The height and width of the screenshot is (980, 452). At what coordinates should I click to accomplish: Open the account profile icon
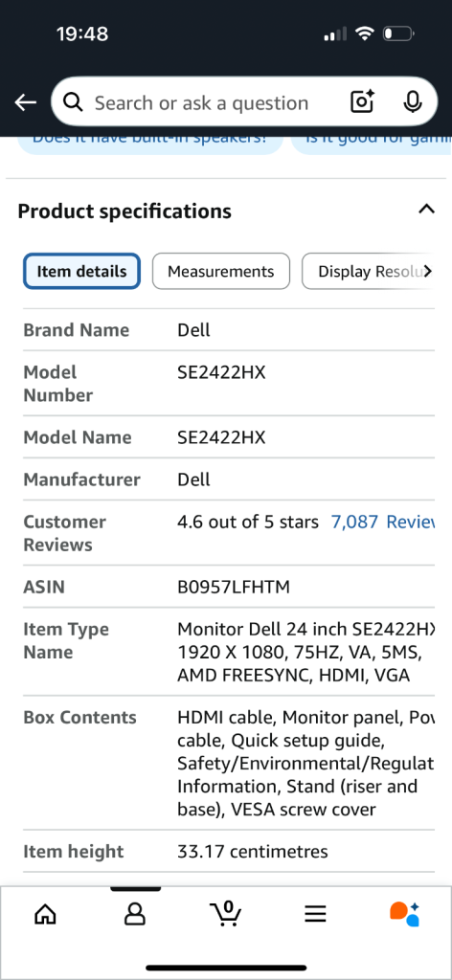click(134, 914)
